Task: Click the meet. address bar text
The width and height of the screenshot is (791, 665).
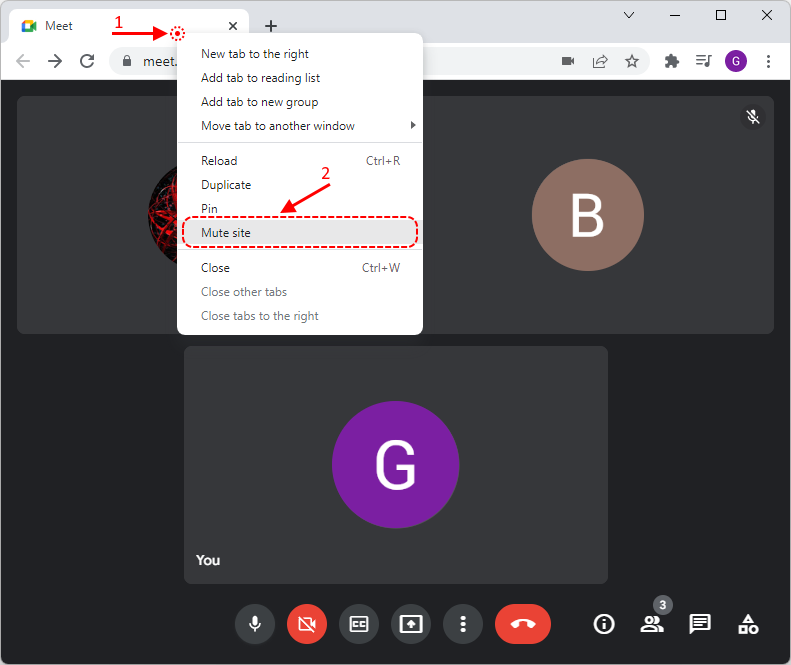Action: (x=160, y=62)
